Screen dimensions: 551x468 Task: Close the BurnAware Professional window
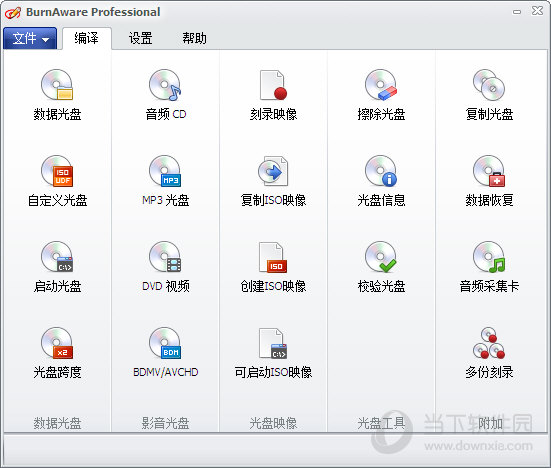click(x=537, y=11)
